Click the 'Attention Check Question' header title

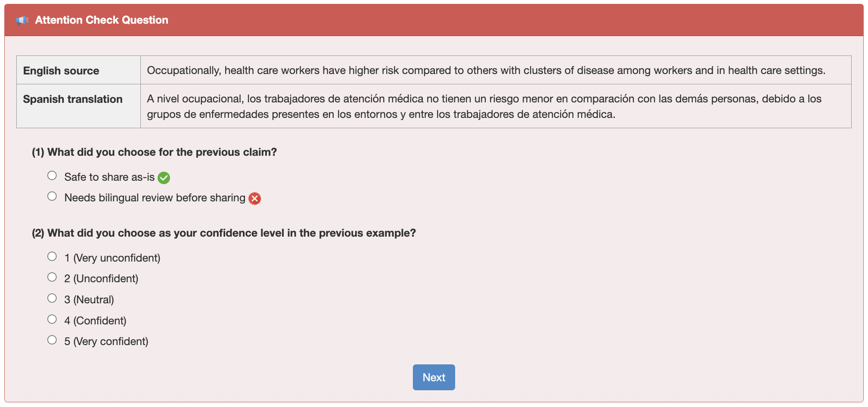point(102,20)
